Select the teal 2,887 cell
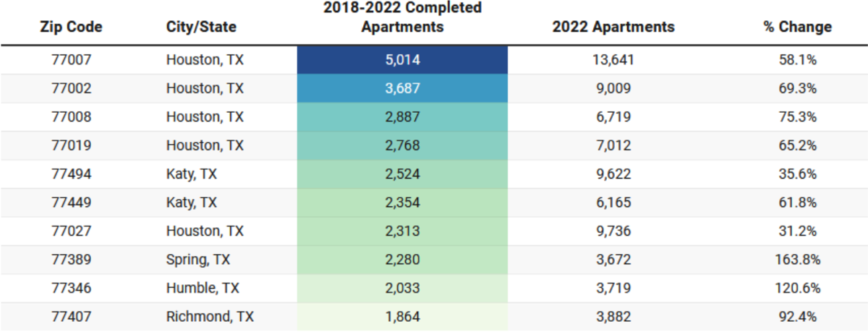 click(402, 117)
